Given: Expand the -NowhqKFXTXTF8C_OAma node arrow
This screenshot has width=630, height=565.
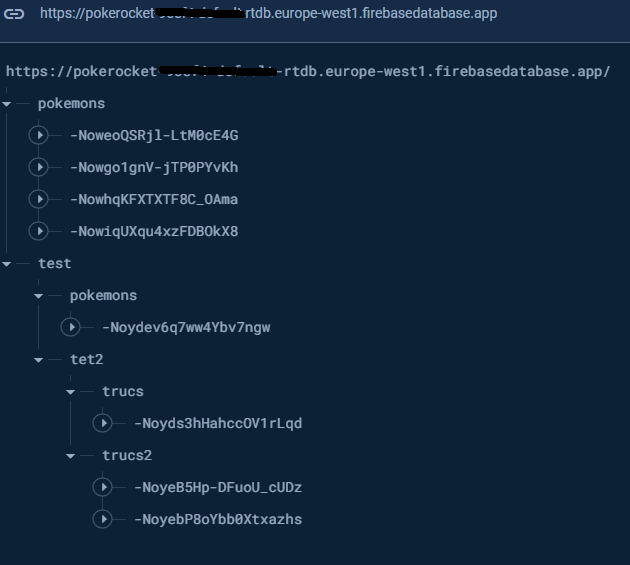Looking at the screenshot, I should pyautogui.click(x=39, y=199).
